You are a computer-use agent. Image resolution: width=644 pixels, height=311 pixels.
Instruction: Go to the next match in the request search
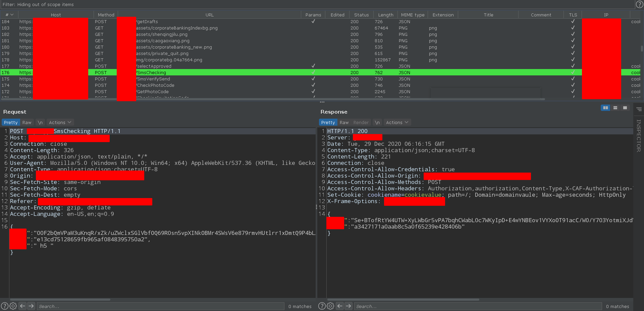pos(31,306)
